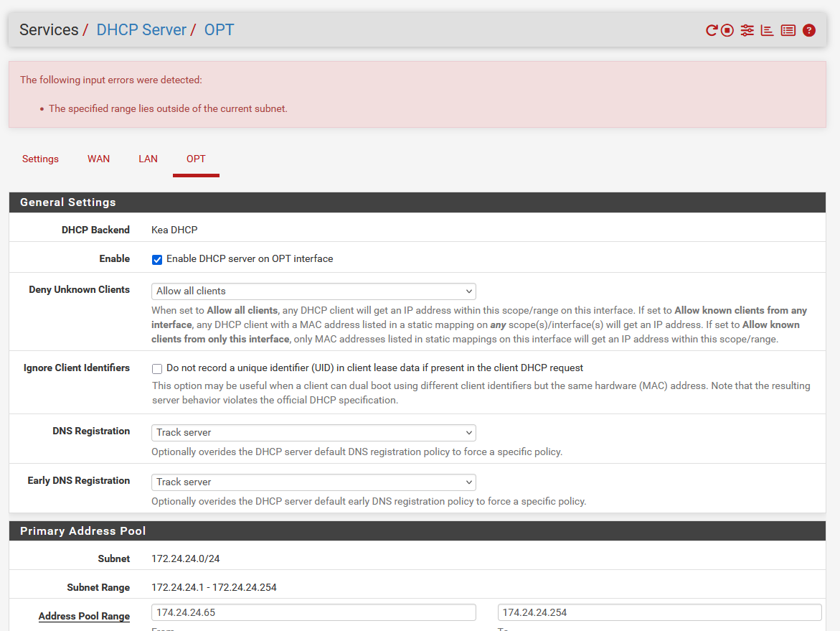Open the Related Log Entries icon
This screenshot has height=631, width=840.
(788, 30)
